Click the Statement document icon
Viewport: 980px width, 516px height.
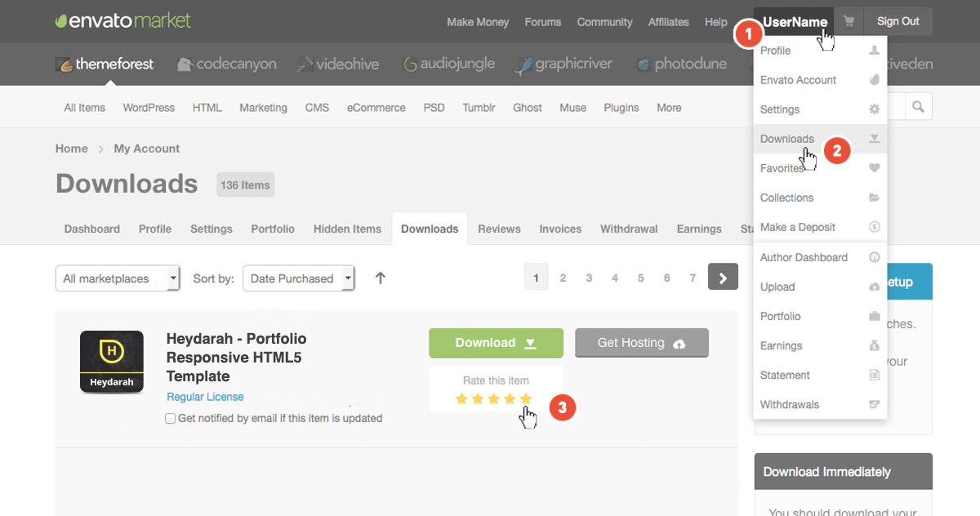(874, 375)
